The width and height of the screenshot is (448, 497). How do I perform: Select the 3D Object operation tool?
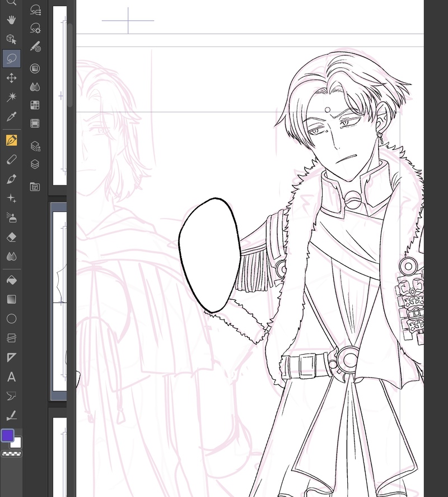point(11,39)
